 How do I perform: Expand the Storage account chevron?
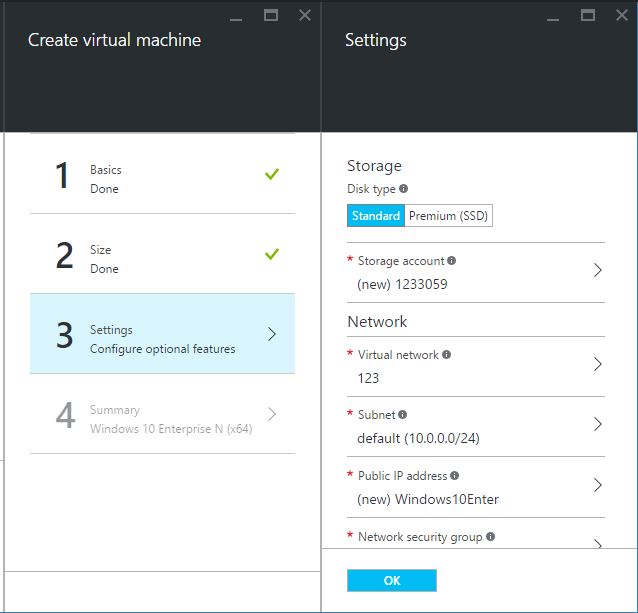[x=597, y=271]
